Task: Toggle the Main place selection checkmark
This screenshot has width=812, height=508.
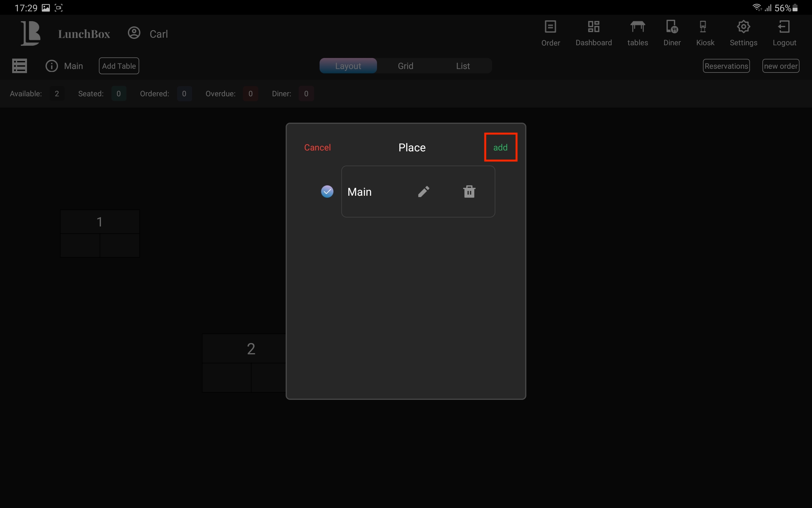Action: coord(327,191)
